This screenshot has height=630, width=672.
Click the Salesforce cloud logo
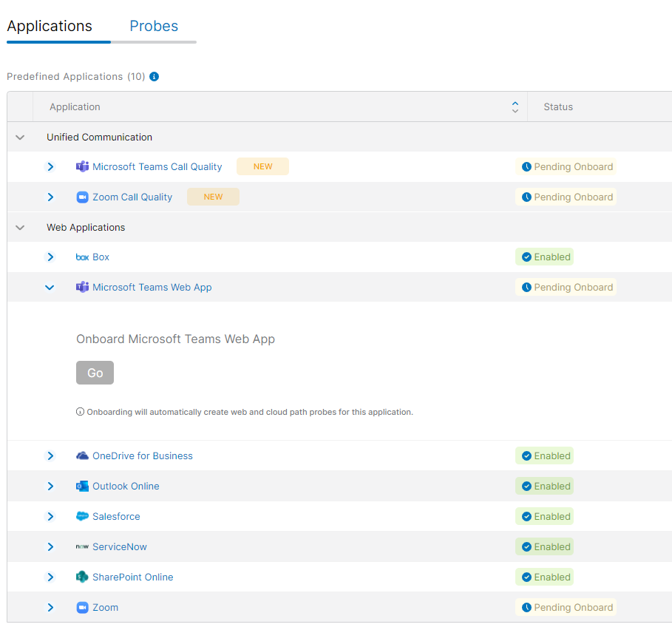[82, 516]
